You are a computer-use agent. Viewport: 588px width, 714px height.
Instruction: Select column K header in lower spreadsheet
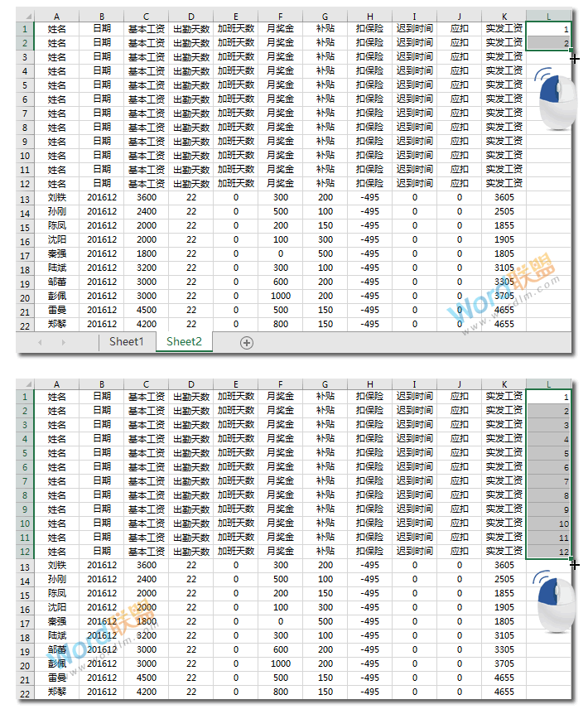click(x=504, y=384)
